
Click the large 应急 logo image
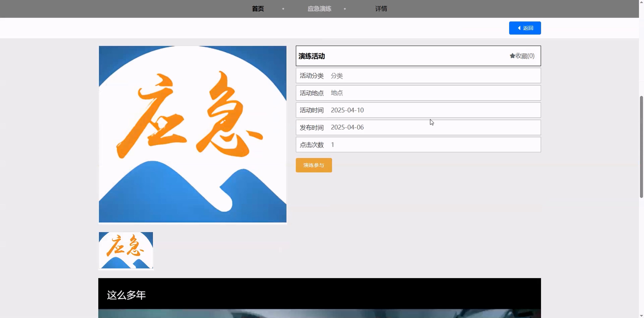point(192,134)
